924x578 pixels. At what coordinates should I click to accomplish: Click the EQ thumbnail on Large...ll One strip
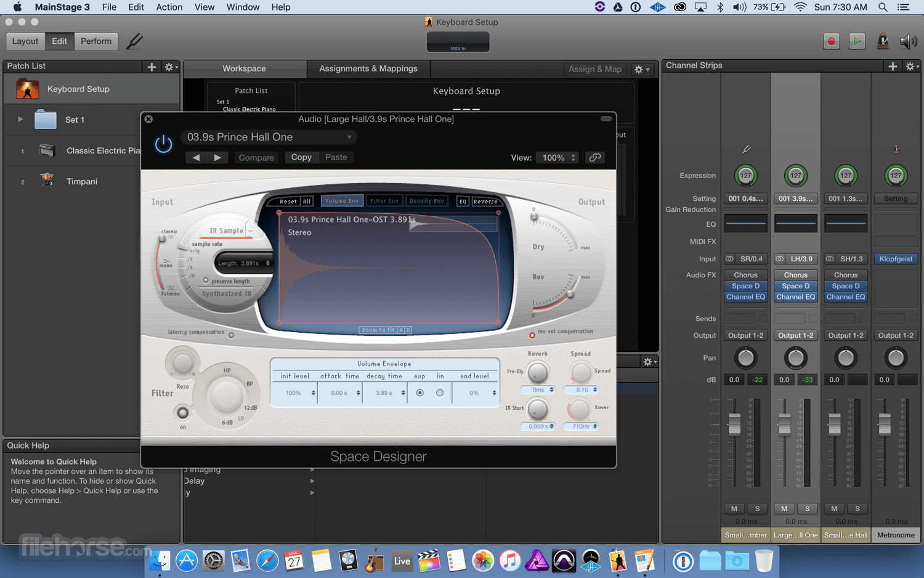click(x=795, y=224)
